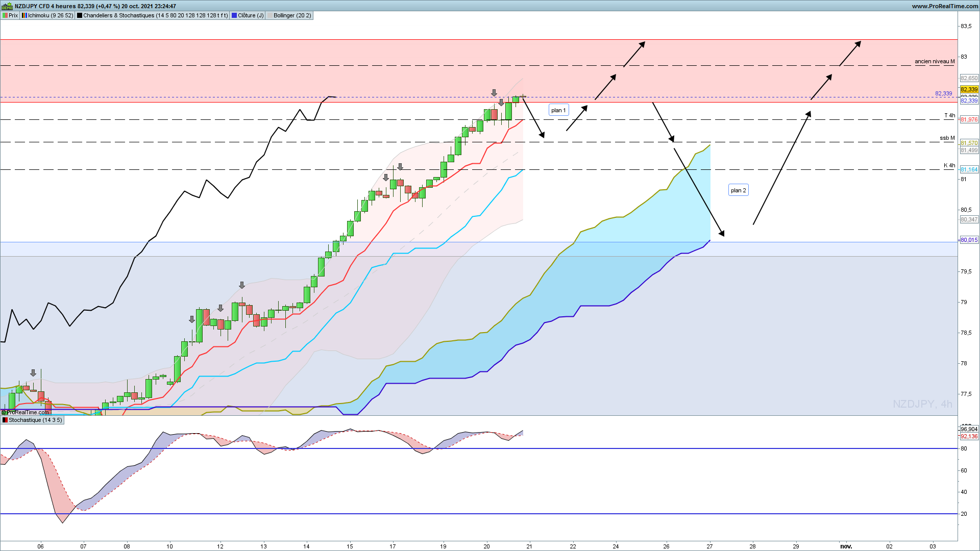Click the stochastic scale 60 level label
Image resolution: width=980 pixels, height=551 pixels.
(x=964, y=470)
